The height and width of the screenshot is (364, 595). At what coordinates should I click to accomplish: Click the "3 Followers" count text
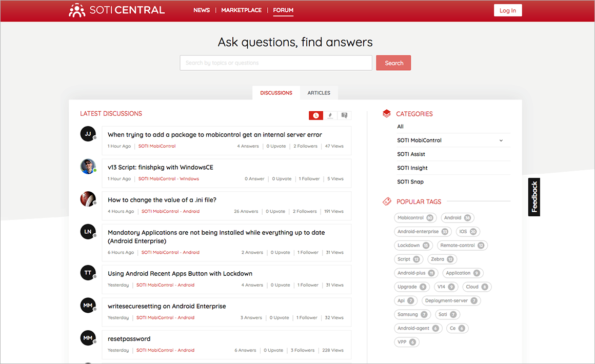(303, 350)
